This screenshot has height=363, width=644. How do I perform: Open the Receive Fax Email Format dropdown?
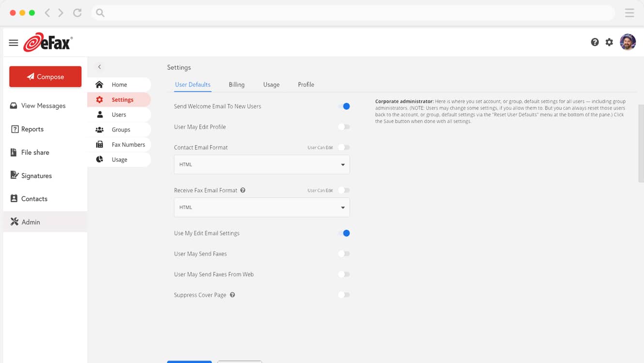tap(261, 207)
